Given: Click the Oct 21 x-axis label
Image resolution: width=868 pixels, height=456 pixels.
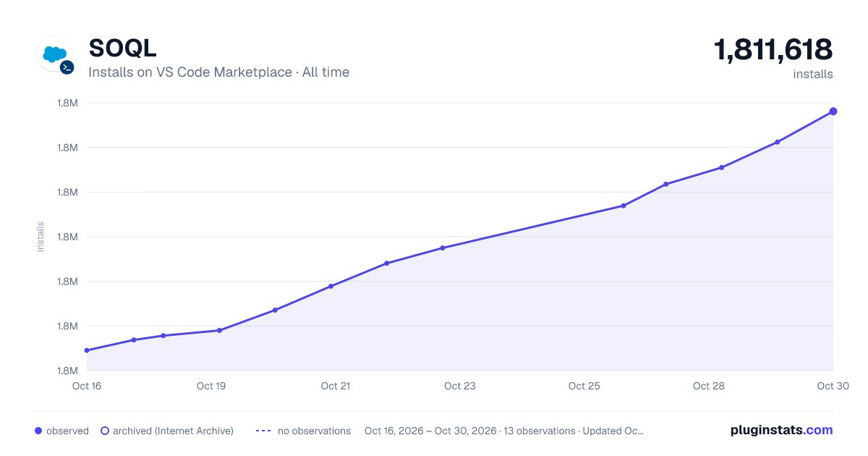Looking at the screenshot, I should coord(336,386).
